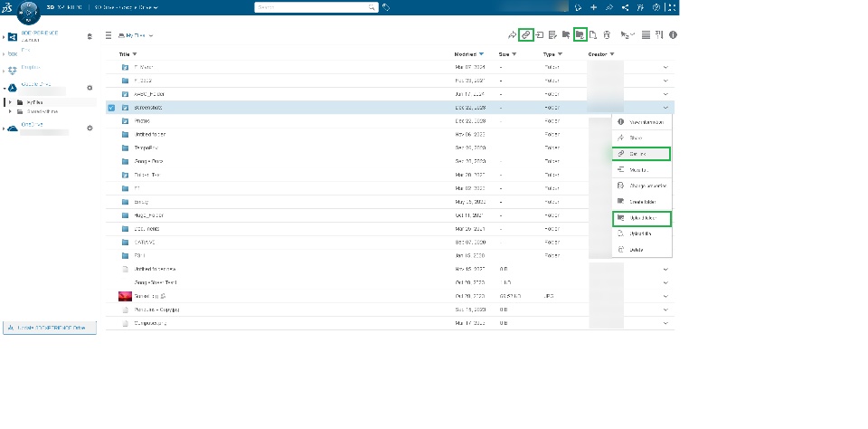
Task: Open the Documents folder row
Action: pos(390,229)
